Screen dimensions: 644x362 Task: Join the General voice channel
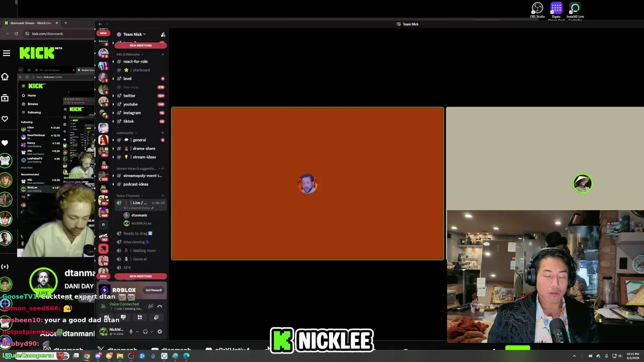pos(140,259)
